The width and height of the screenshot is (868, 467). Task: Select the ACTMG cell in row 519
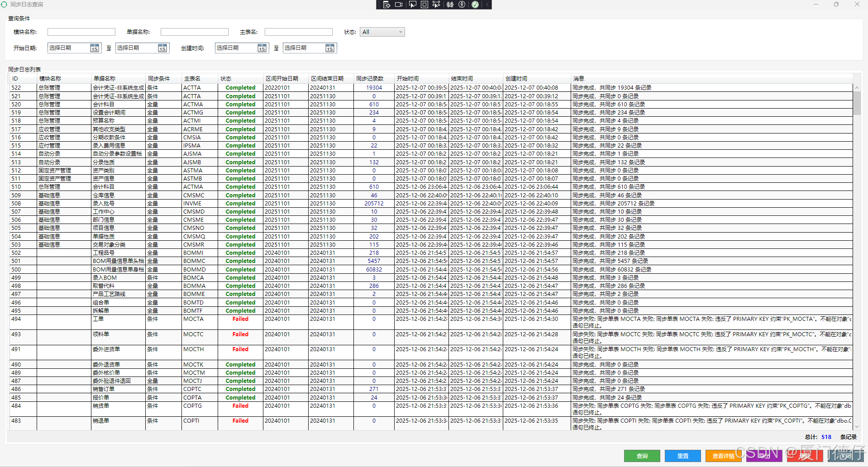click(200, 113)
